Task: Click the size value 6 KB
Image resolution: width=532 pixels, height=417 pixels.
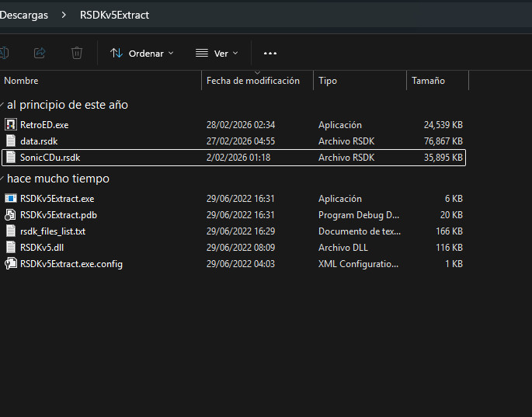Action: [x=454, y=199]
